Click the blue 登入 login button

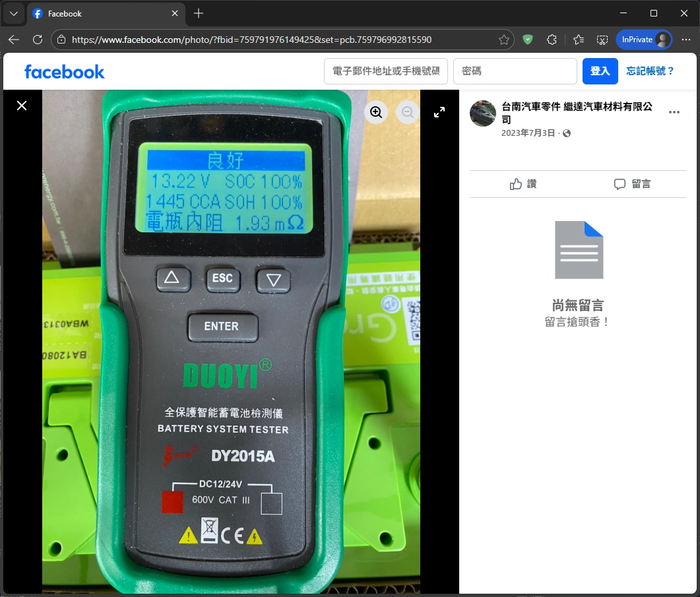click(600, 71)
